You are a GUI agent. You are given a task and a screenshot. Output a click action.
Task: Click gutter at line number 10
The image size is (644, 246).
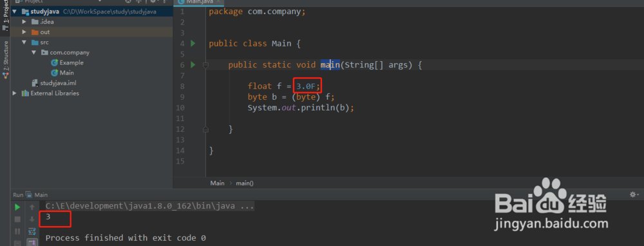click(x=180, y=108)
